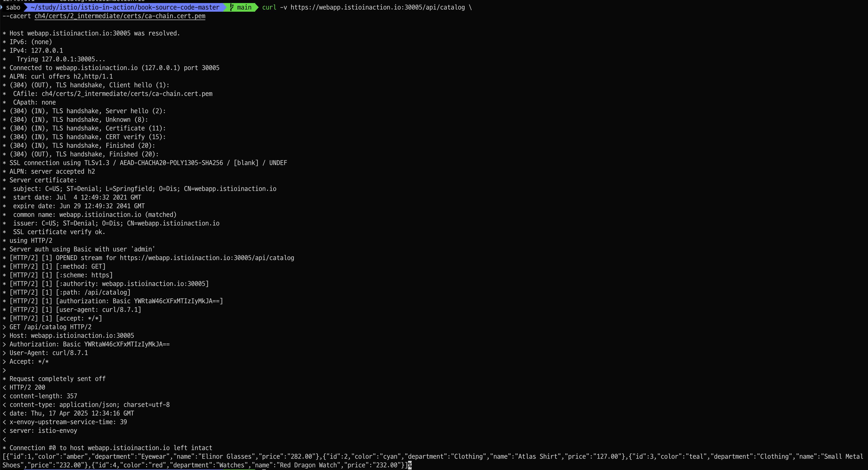Click the blue working directory path segment
868x470 pixels.
tap(125, 7)
